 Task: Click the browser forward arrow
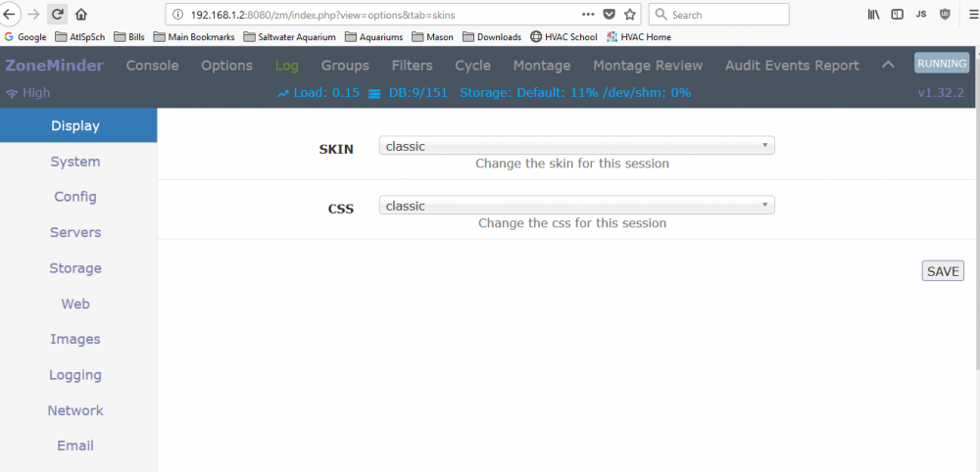pos(33,14)
